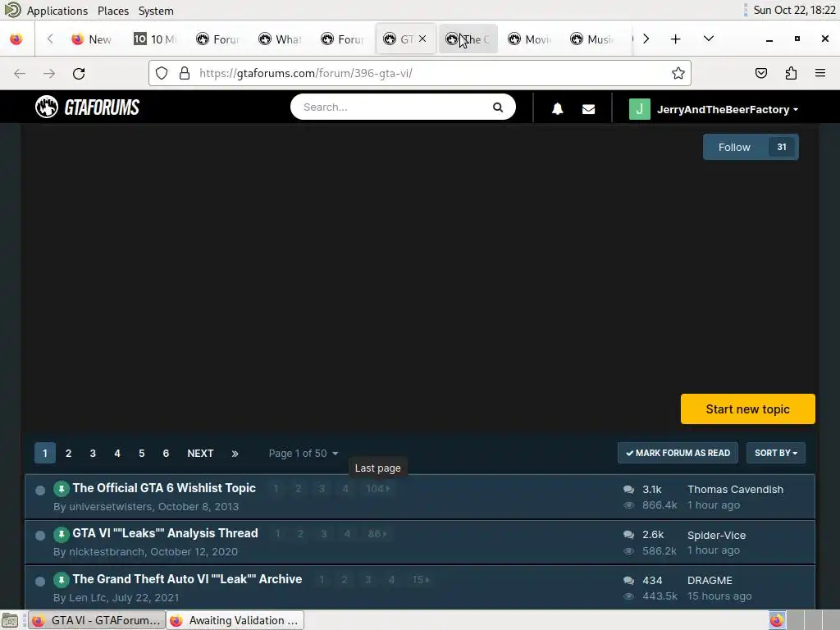Go to page 15 of Leak Archive
840x630 pixels.
[x=421, y=580]
